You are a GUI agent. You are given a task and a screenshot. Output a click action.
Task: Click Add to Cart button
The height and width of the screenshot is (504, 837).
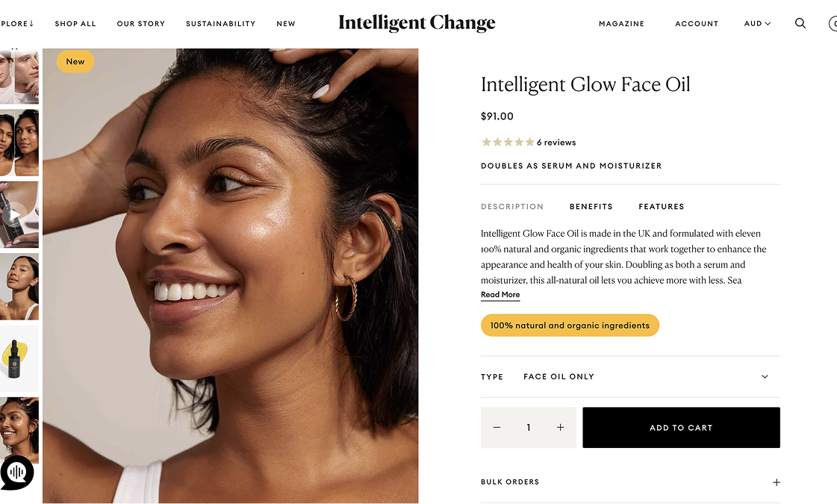(x=681, y=427)
